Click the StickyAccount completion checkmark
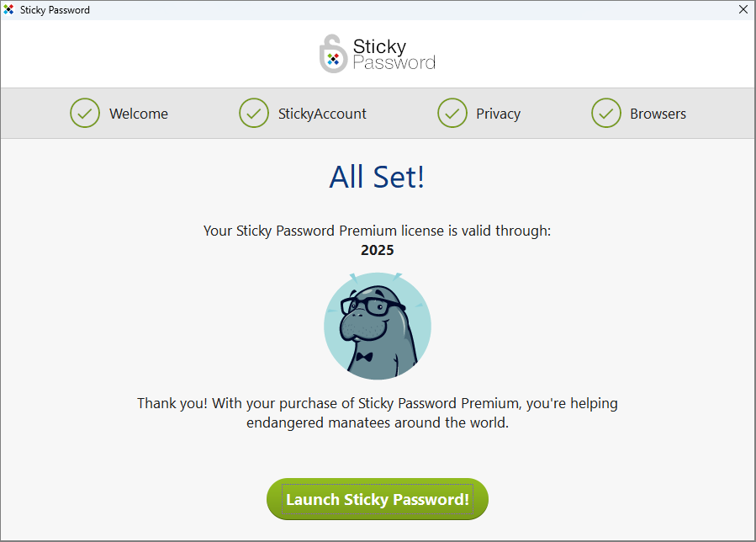756x542 pixels. (x=254, y=113)
